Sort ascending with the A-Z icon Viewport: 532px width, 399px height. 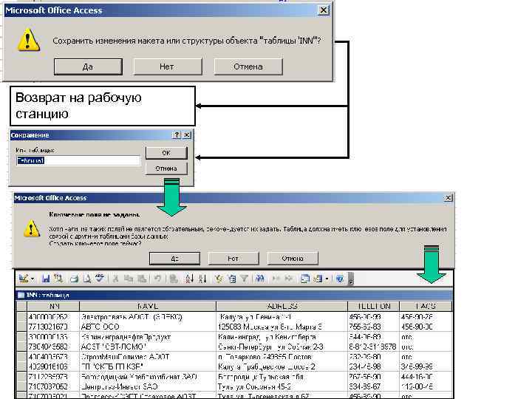[189, 279]
